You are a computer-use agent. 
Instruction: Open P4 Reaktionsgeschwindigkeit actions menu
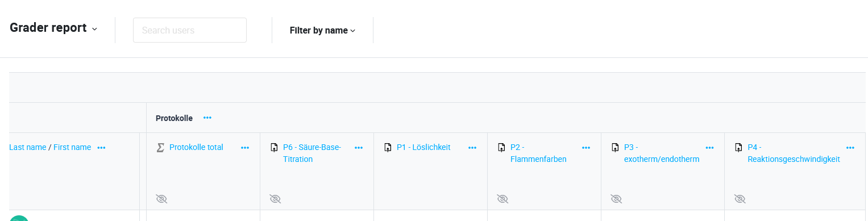click(850, 148)
